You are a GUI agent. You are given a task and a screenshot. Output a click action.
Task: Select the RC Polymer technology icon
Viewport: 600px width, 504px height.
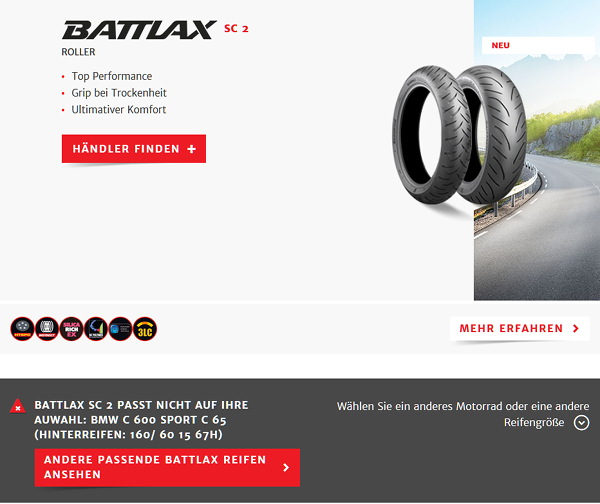(x=96, y=329)
